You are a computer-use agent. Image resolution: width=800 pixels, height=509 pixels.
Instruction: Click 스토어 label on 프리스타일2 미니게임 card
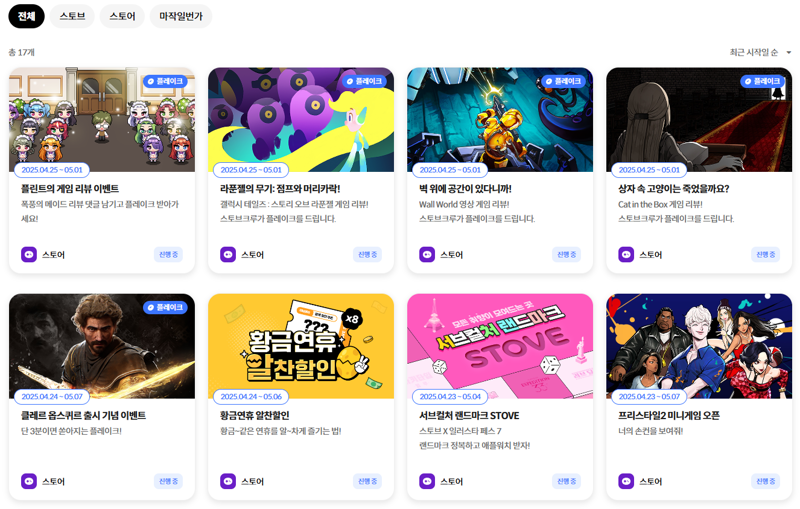click(651, 481)
